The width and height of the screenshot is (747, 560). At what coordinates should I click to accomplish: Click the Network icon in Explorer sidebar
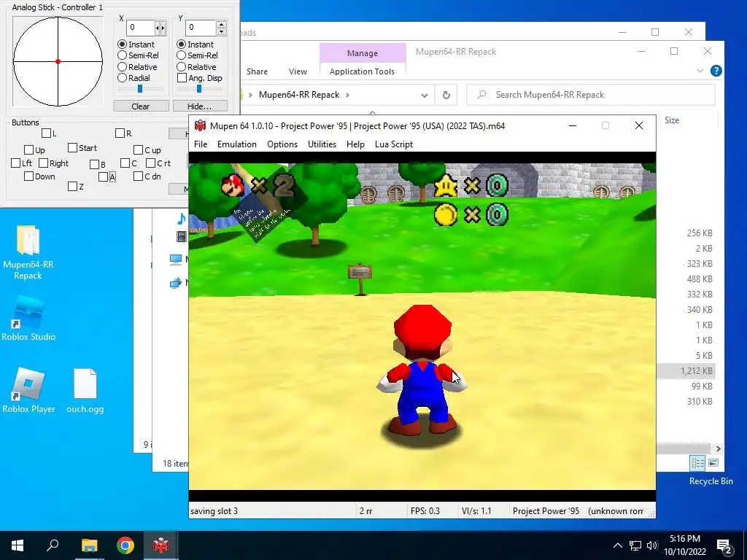(176, 283)
